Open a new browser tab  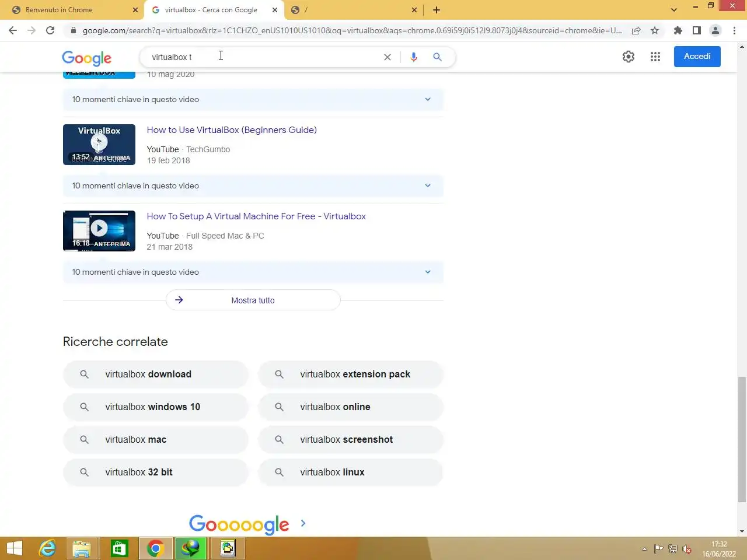(x=437, y=10)
